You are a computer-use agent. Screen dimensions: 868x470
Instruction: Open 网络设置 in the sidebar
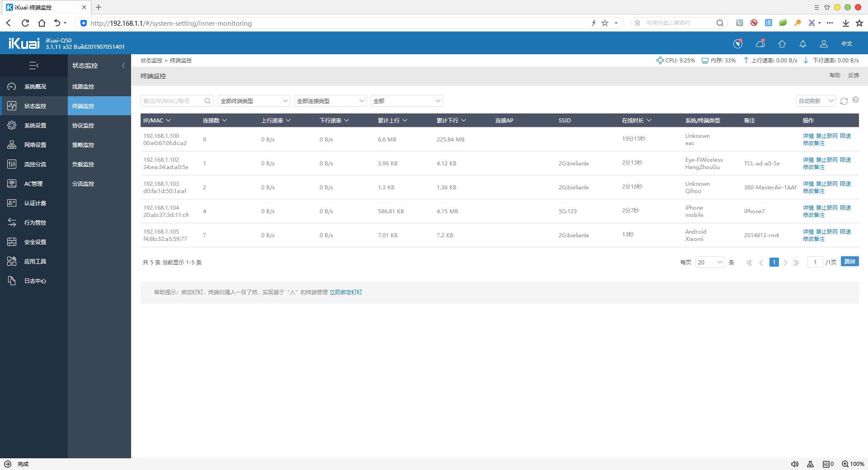tap(34, 145)
